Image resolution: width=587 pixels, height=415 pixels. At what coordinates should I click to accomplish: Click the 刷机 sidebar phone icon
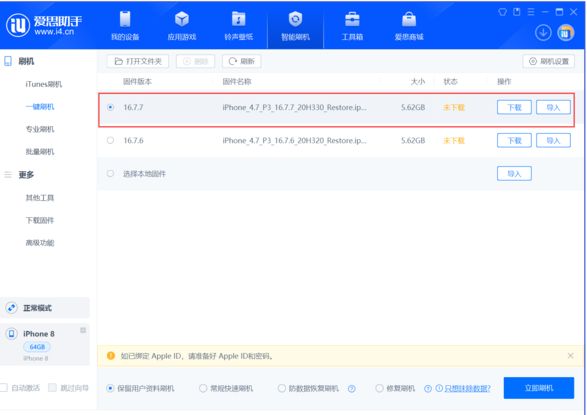[8, 61]
